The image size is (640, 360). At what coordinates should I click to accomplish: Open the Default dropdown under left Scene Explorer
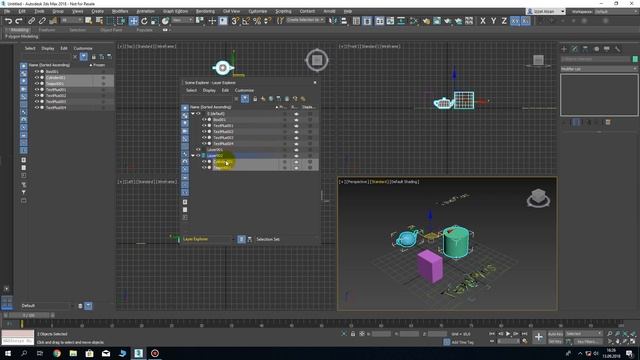[48, 306]
